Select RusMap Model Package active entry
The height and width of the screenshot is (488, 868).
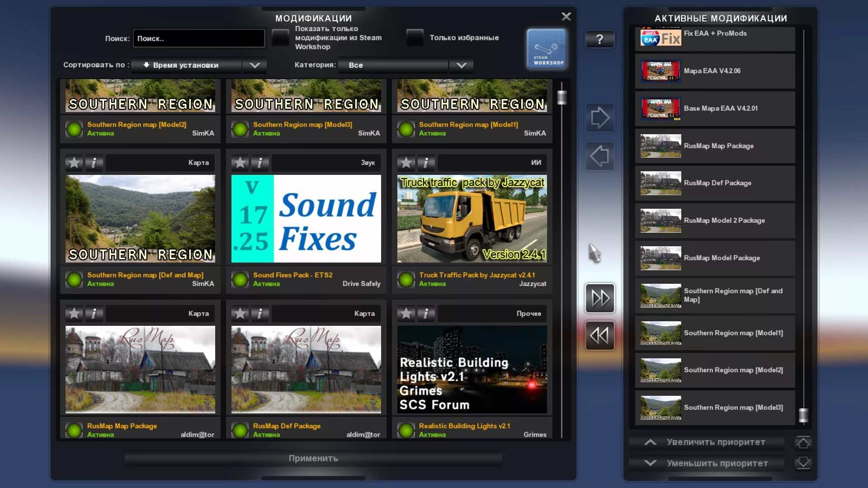coord(715,258)
